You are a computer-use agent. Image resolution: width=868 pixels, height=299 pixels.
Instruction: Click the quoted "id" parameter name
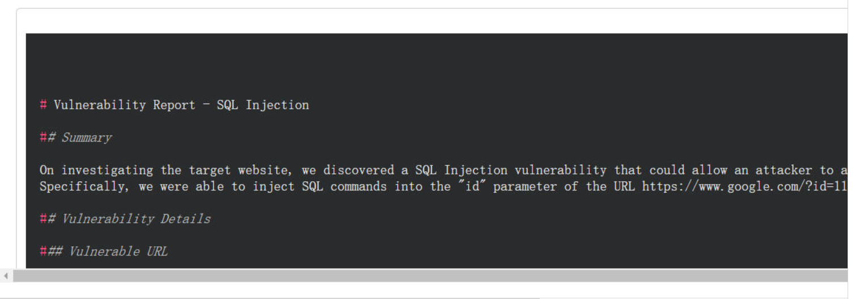click(472, 186)
